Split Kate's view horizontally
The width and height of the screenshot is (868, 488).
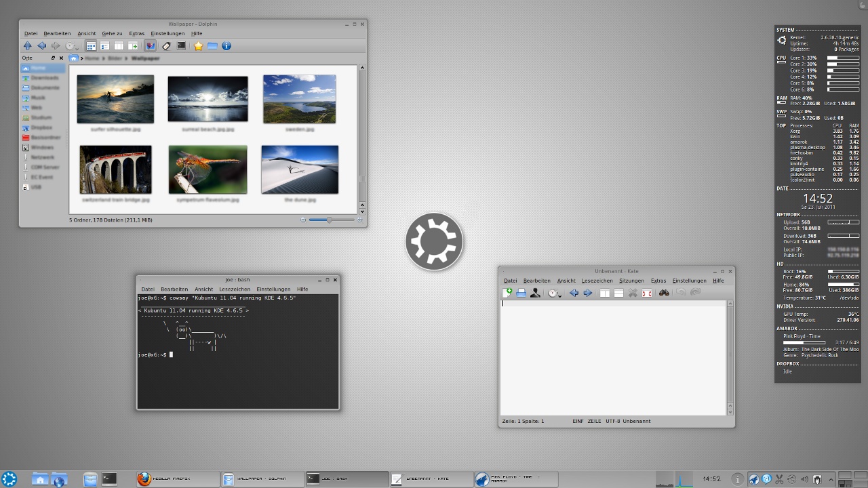618,293
